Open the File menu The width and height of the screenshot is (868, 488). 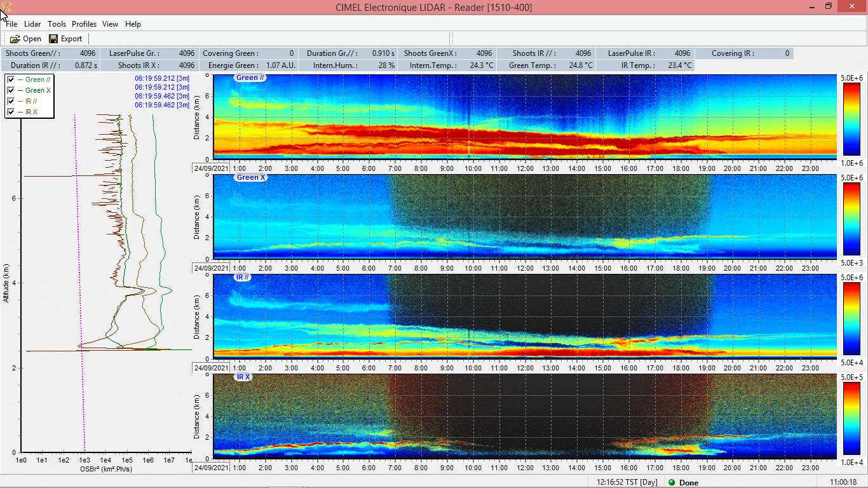coord(11,24)
